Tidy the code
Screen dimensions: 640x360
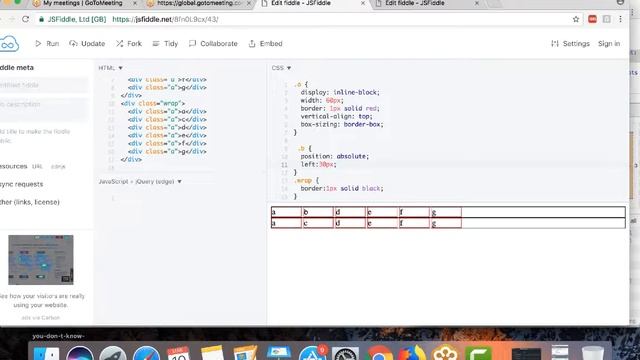click(165, 44)
